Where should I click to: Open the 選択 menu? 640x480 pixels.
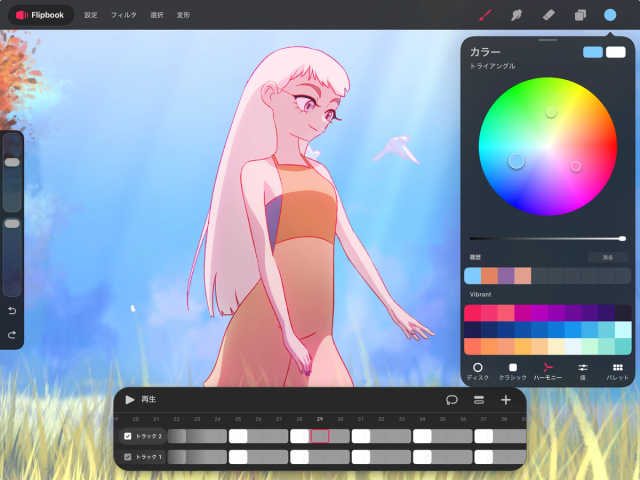tap(157, 15)
